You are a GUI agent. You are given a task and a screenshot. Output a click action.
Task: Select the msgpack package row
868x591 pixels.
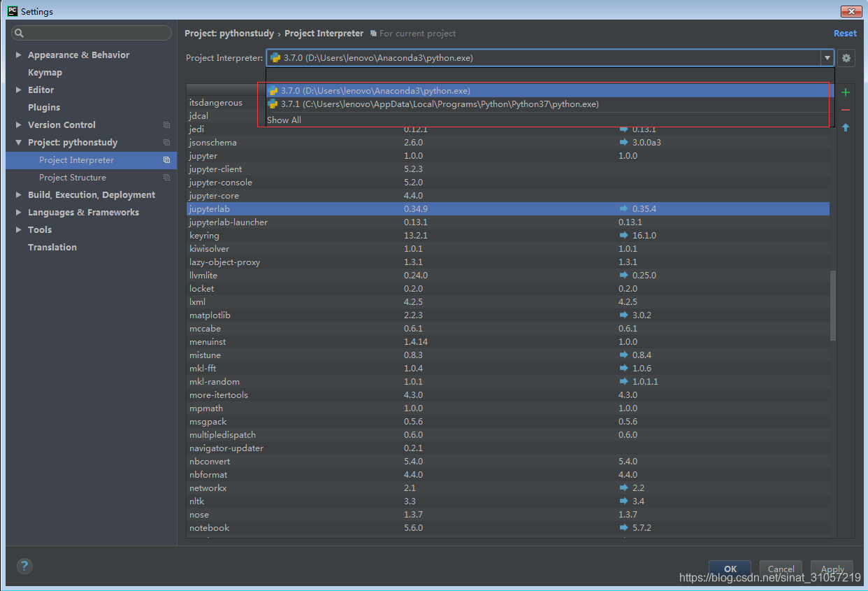click(508, 422)
